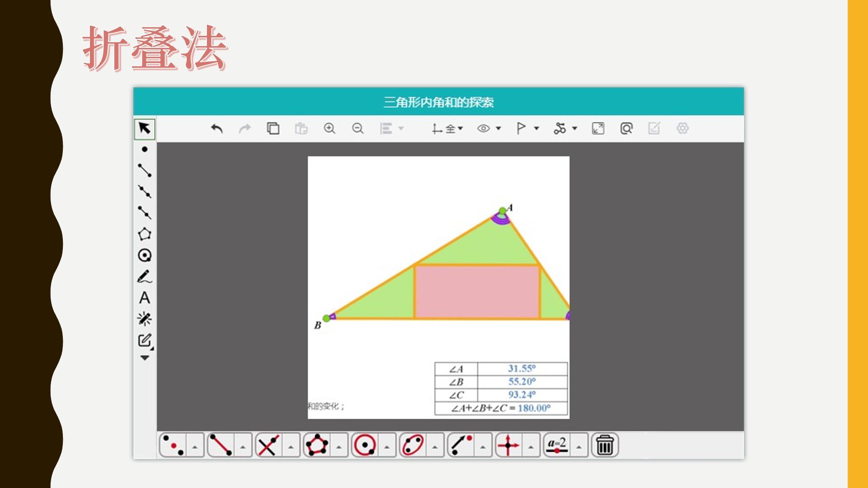Select the a=2 parameter slider tool
Screen dimensions: 868x488
(557, 446)
